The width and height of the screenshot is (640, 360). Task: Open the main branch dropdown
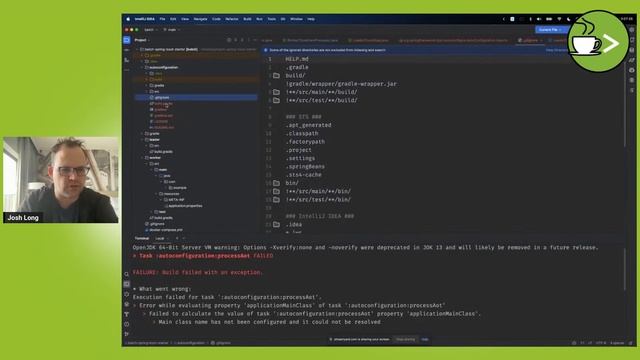click(x=172, y=30)
